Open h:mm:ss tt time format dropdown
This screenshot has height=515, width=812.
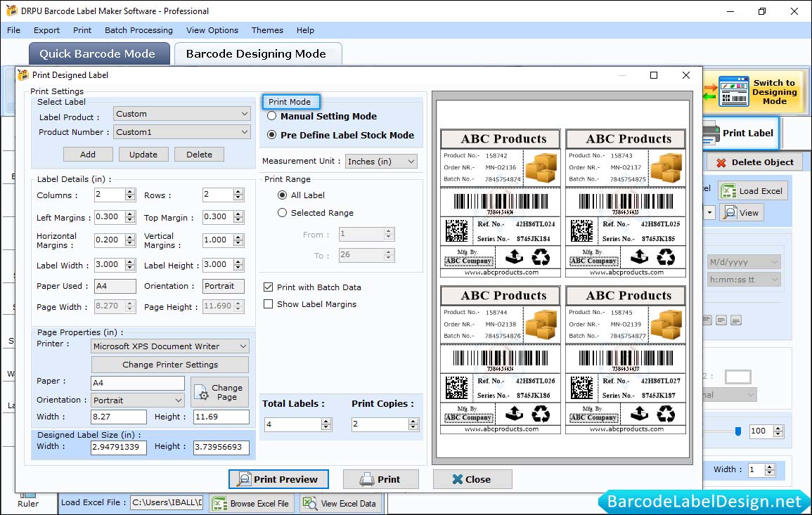pyautogui.click(x=744, y=280)
